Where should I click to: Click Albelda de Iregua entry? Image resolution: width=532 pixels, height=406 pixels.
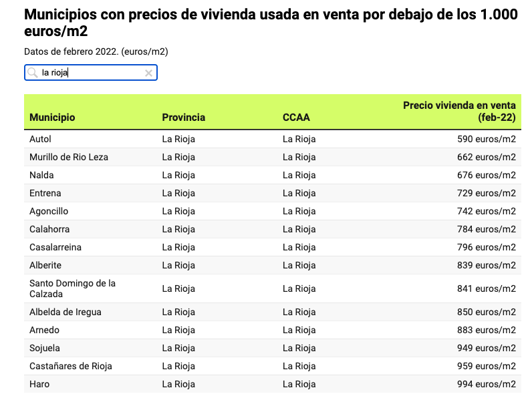tap(65, 313)
